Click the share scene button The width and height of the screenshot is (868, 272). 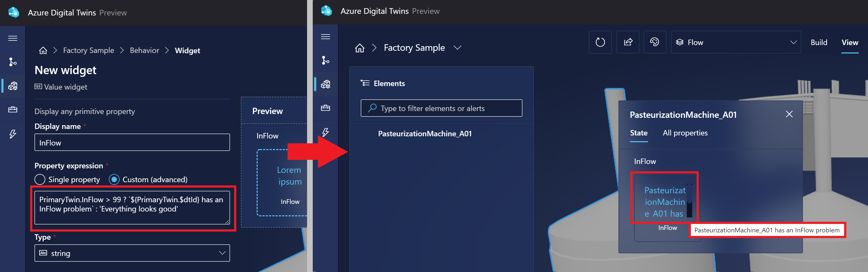[x=628, y=42]
